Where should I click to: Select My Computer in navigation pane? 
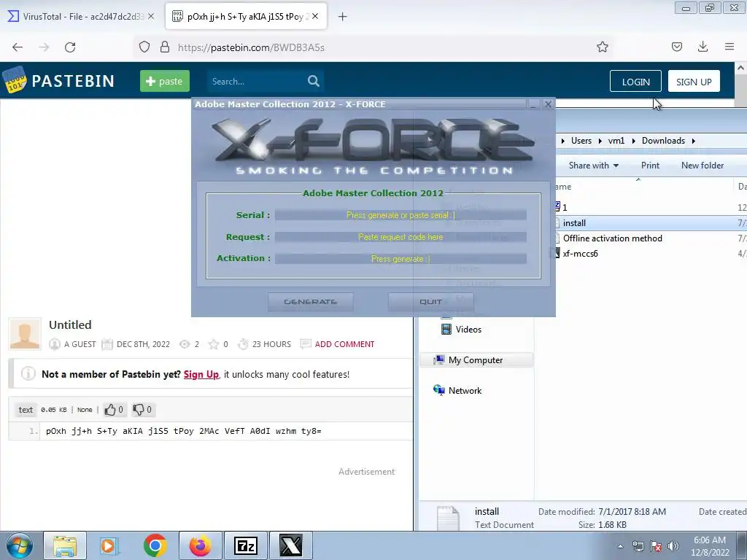[476, 360]
